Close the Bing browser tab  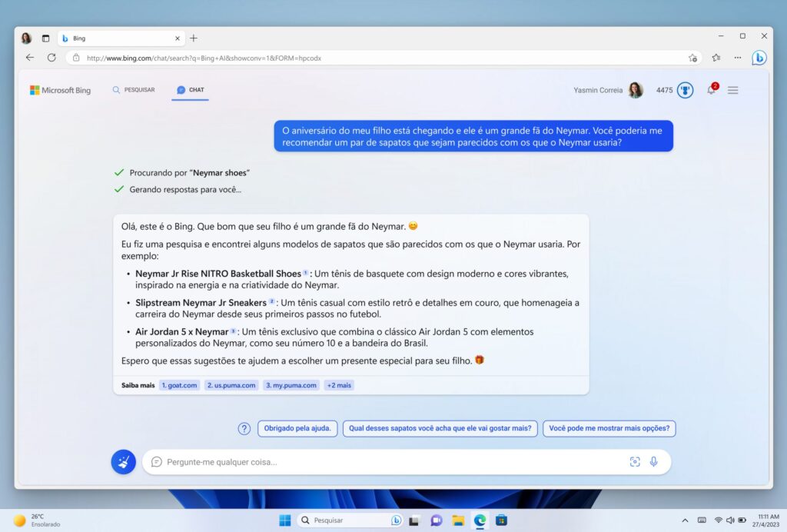178,38
